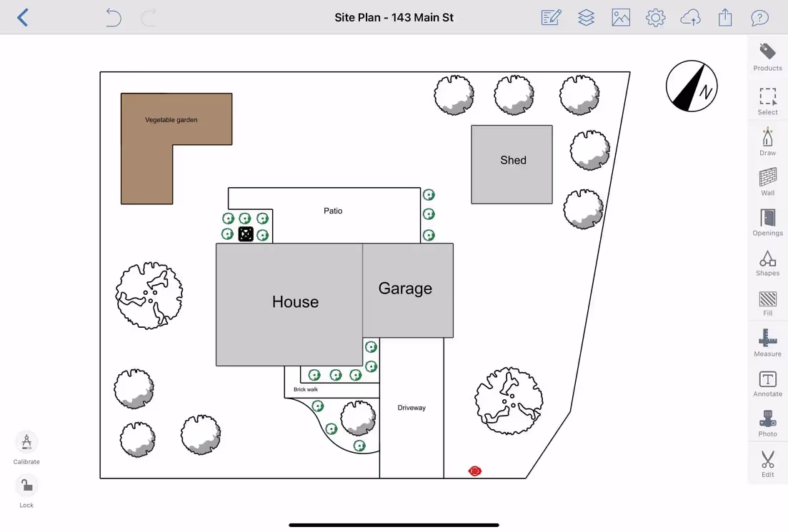Pick the Wall tool
The image size is (788, 532).
pos(767,182)
